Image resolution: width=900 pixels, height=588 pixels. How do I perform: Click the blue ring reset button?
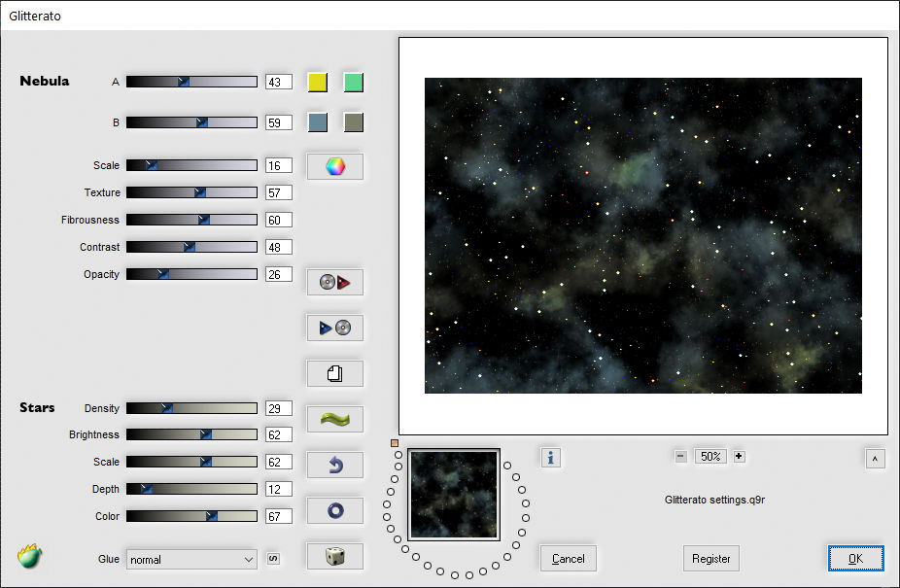pyautogui.click(x=335, y=510)
